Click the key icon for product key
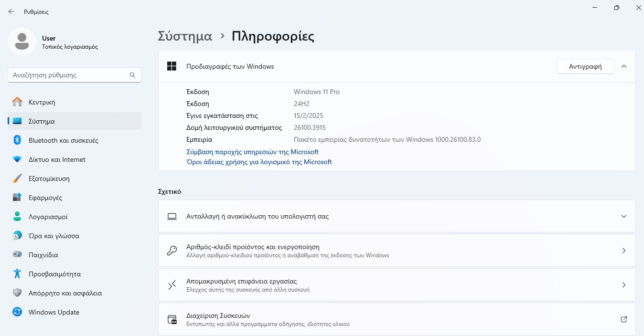The height and width of the screenshot is (336, 644). pyautogui.click(x=172, y=251)
